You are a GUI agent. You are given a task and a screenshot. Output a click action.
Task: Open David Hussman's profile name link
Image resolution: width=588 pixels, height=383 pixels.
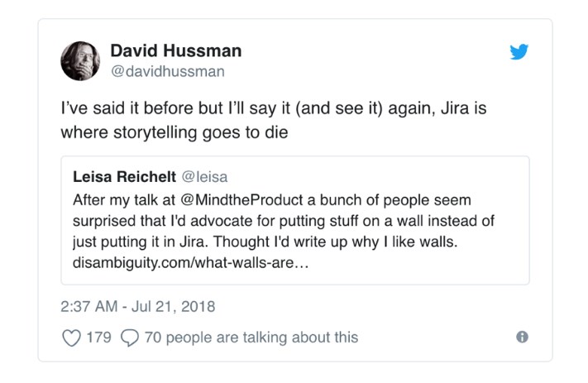click(x=175, y=50)
